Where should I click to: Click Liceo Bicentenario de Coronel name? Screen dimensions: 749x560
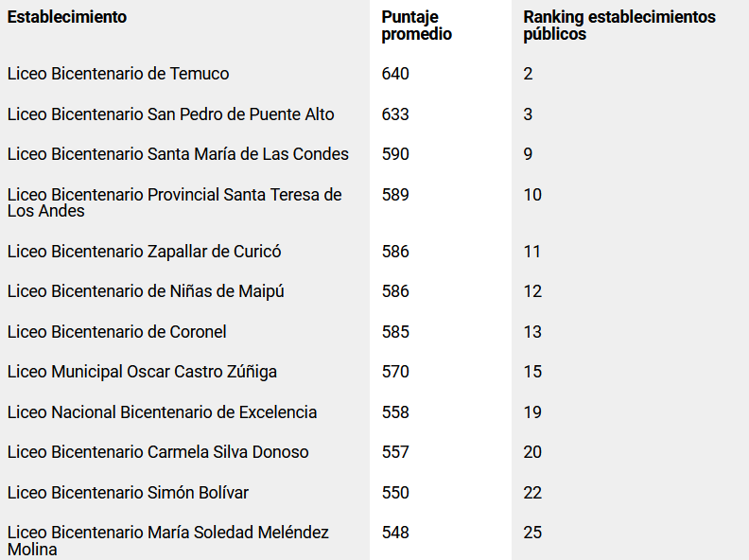click(x=116, y=332)
